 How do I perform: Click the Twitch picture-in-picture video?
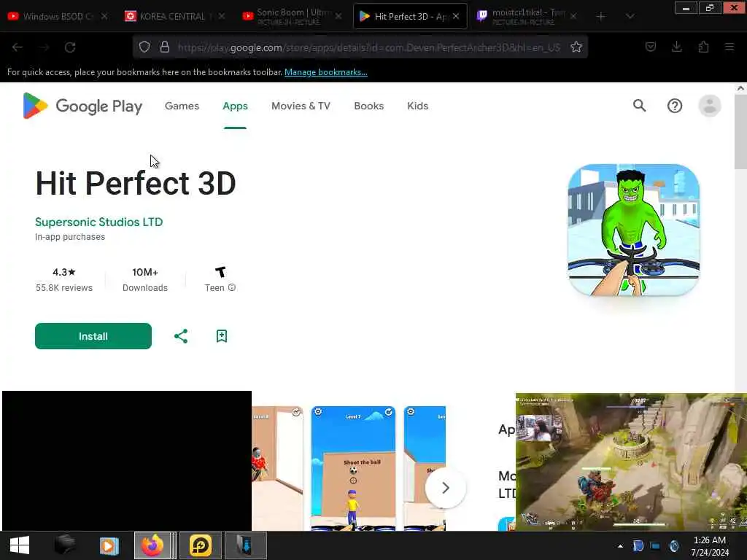[631, 462]
